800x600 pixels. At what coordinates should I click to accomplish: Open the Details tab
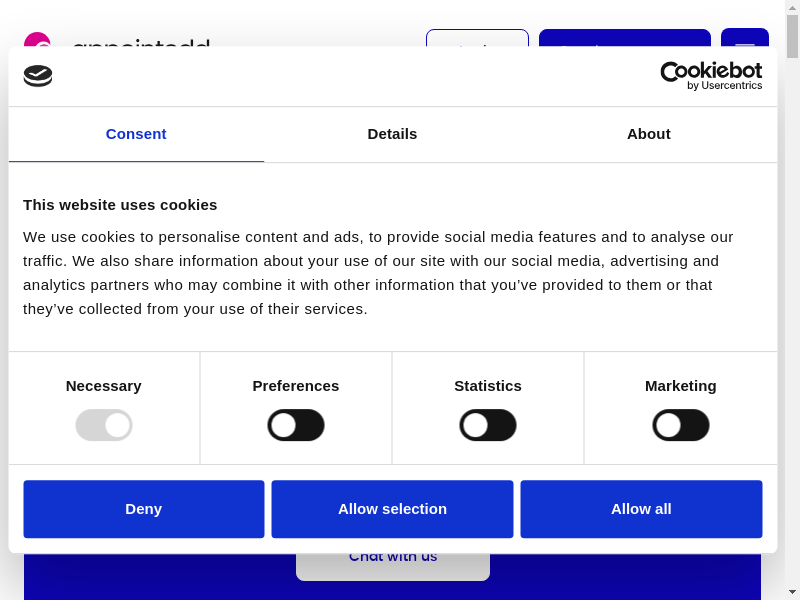[x=392, y=134]
